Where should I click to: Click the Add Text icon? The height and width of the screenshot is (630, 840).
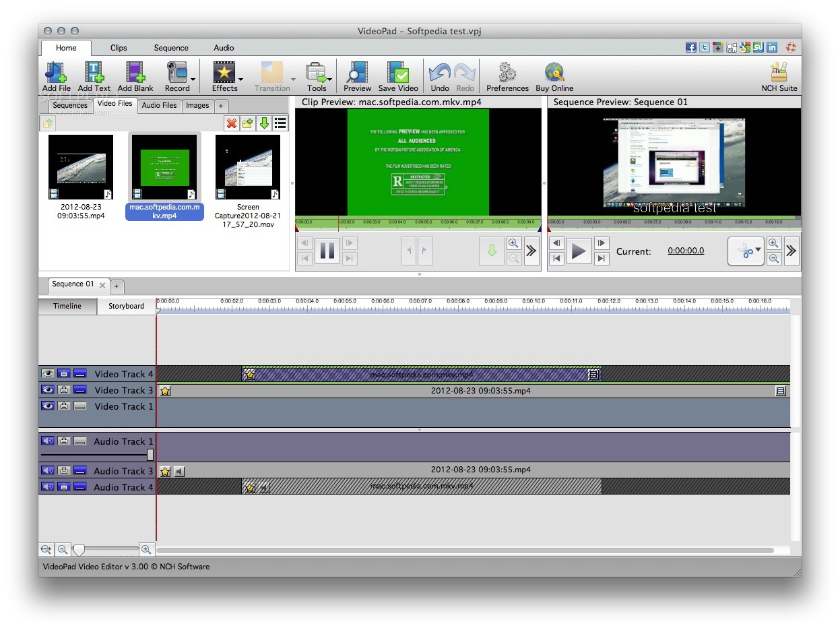[x=94, y=72]
